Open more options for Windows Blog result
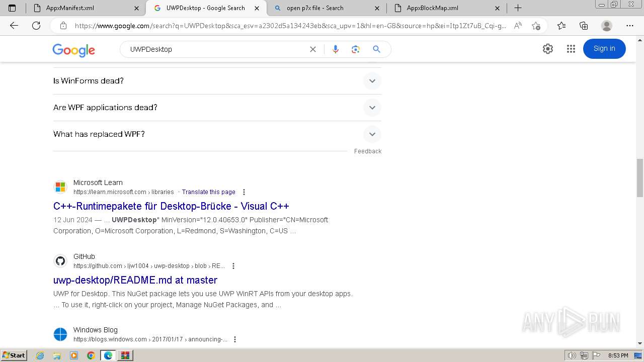 coord(234,339)
